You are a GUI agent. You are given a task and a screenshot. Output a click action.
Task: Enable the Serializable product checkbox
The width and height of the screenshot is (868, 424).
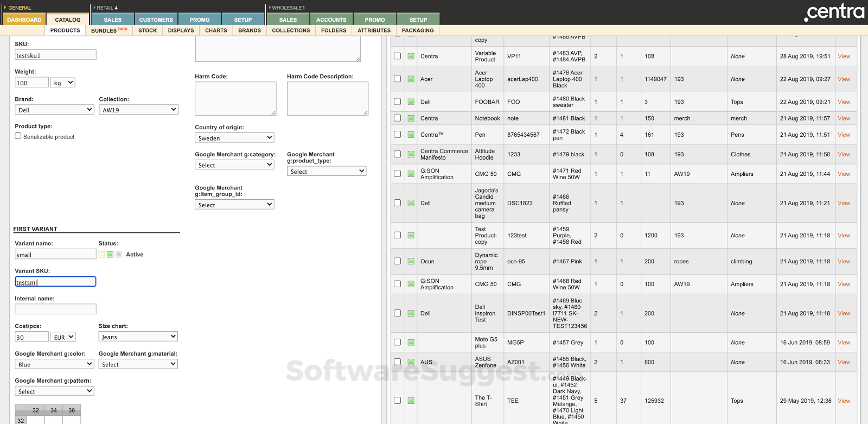[18, 136]
